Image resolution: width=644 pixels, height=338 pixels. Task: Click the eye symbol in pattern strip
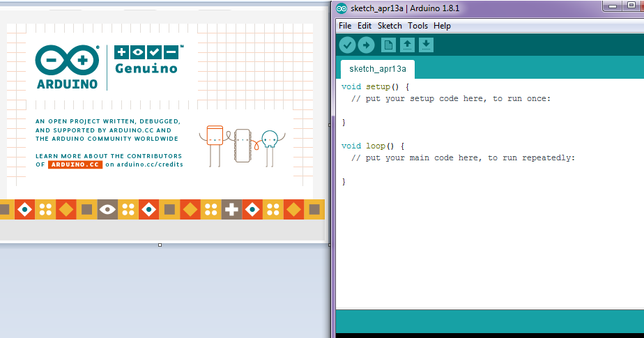coord(107,210)
